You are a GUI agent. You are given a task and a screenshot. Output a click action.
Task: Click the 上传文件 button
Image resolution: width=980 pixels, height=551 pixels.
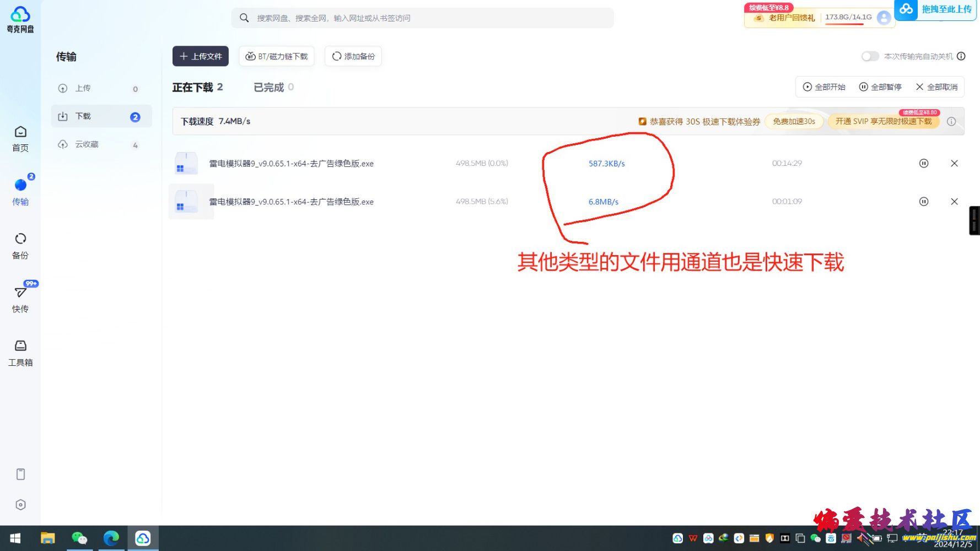click(201, 56)
